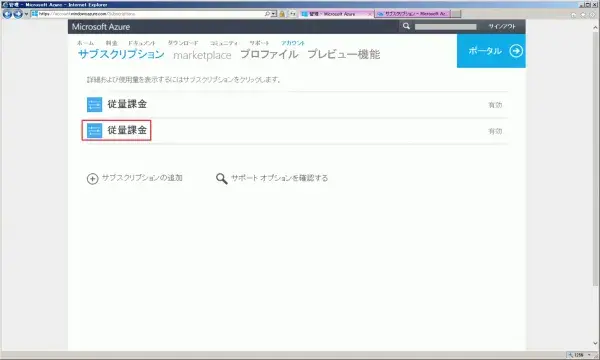Select the サブスクリプション section heading

pyautogui.click(x=121, y=54)
